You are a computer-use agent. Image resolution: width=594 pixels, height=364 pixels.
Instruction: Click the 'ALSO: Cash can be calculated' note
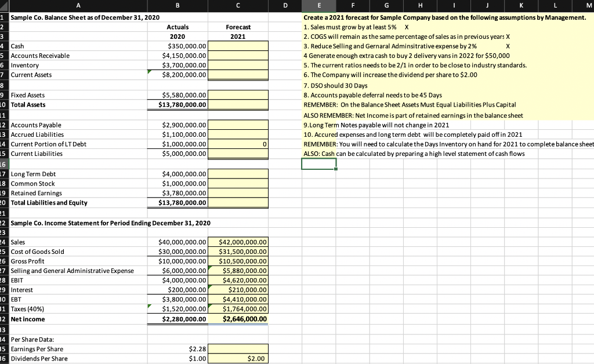click(414, 154)
